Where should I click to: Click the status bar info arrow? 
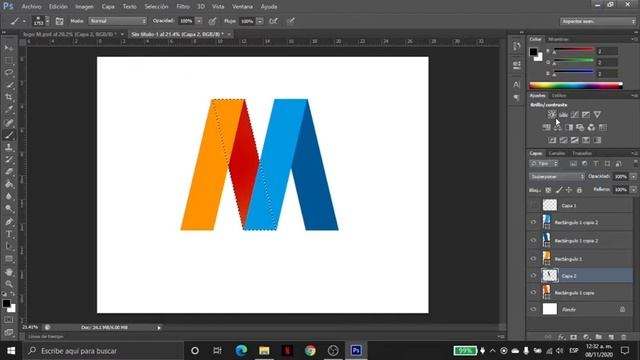click(x=159, y=328)
